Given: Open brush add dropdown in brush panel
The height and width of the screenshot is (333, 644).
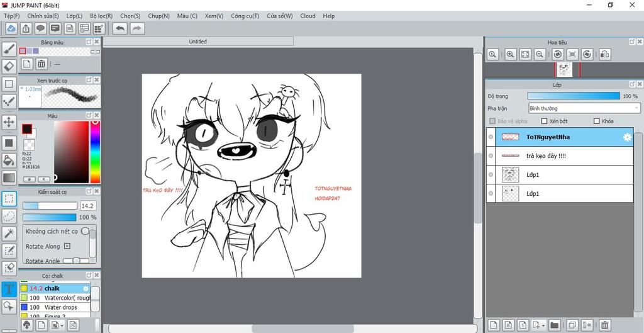Looking at the screenshot, I should click(57, 325).
